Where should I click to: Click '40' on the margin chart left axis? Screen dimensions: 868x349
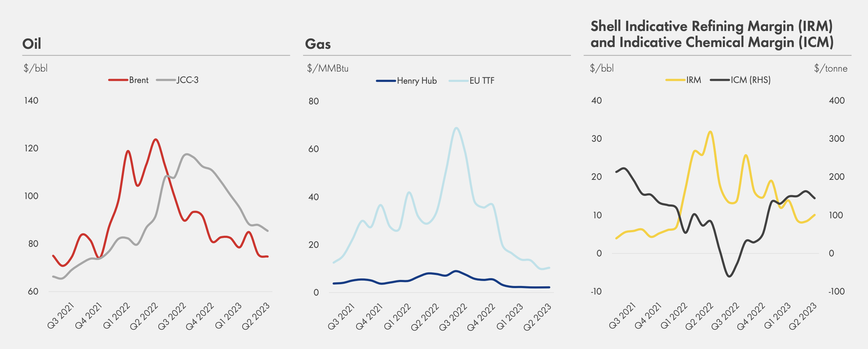(x=597, y=100)
